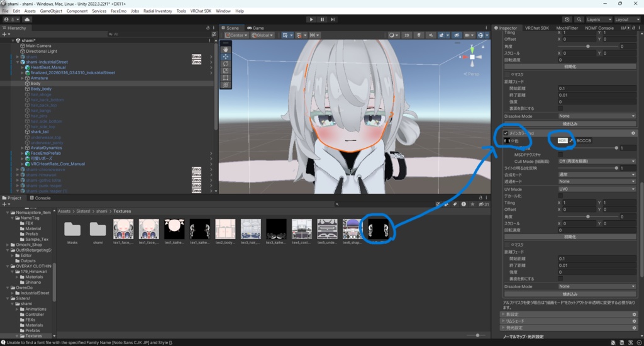644x346 pixels.
Task: Click the upper 初期化 button
Action: coord(570,67)
